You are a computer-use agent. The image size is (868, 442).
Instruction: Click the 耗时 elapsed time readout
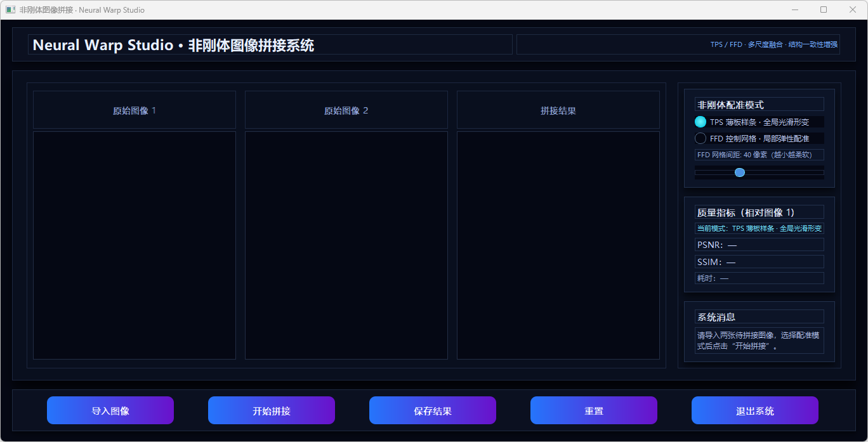(759, 278)
